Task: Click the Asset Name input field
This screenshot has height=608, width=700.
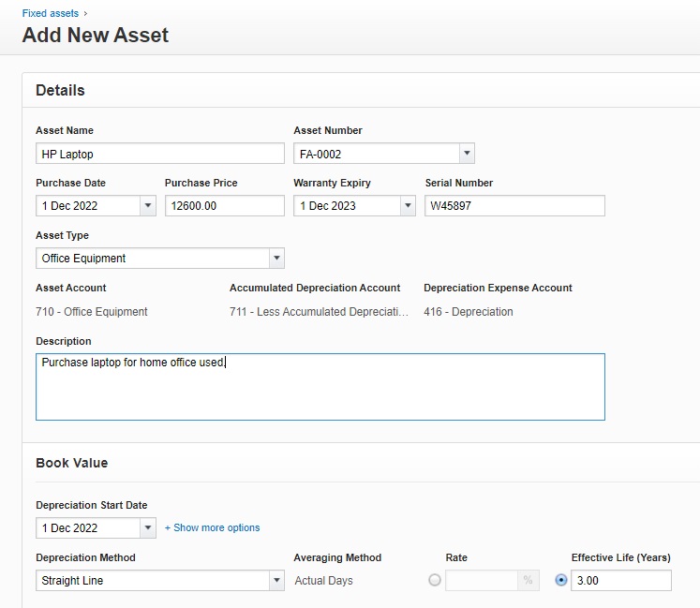Action: click(x=159, y=154)
